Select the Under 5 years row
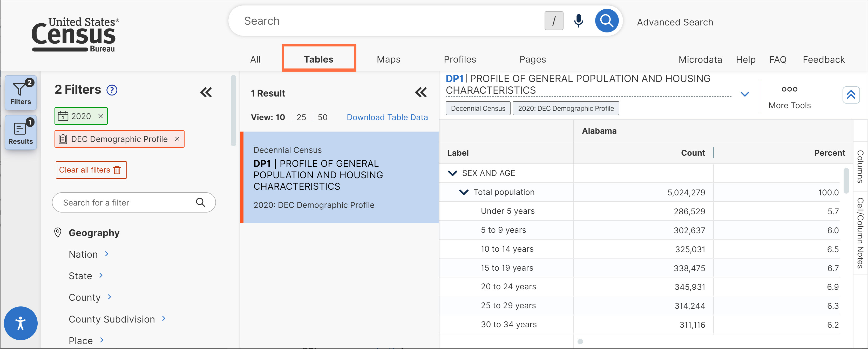 pos(639,211)
